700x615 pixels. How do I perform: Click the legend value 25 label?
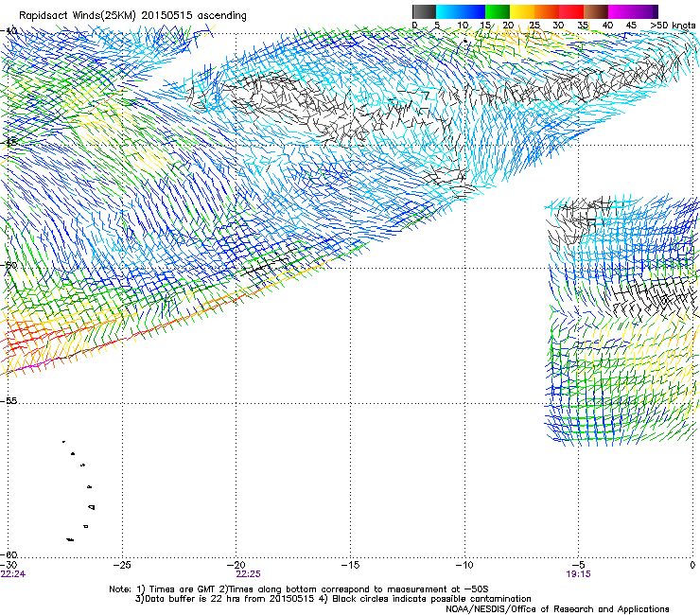(534, 26)
